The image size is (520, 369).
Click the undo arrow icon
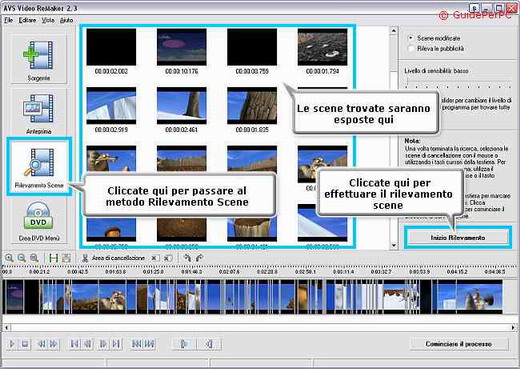[x=187, y=258]
